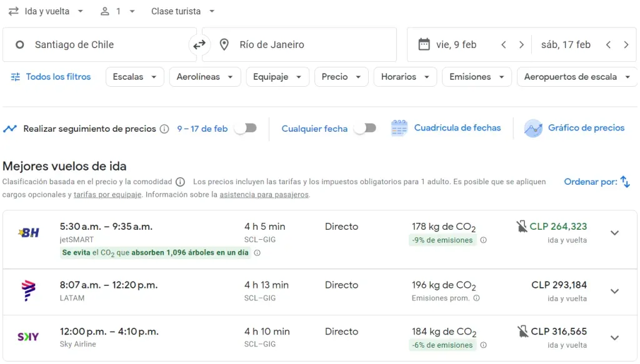Open the Clase turista cabin class dropdown
The image size is (640, 364).
coord(183,11)
